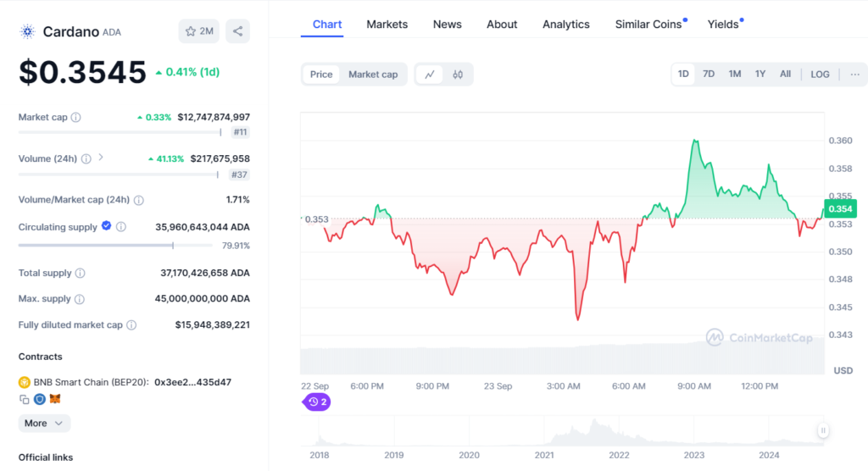Click the #11 market cap rank badge
This screenshot has width=868, height=471.
240,132
